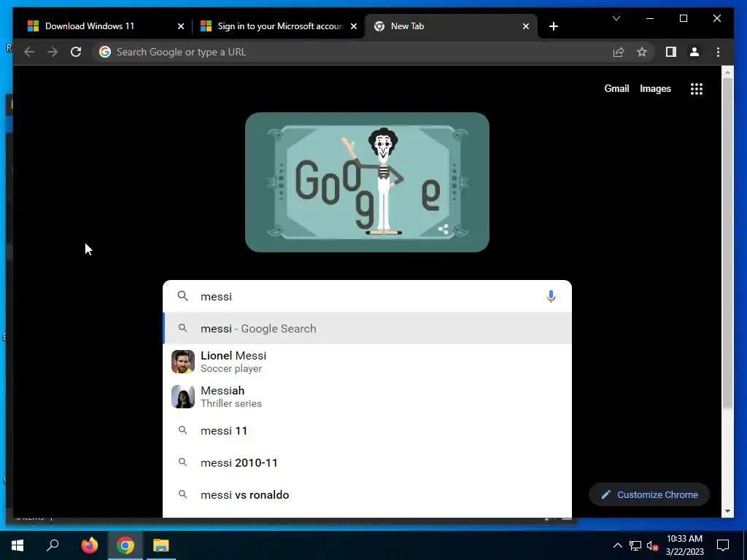Click the page vertical scrollbar

(x=727, y=243)
